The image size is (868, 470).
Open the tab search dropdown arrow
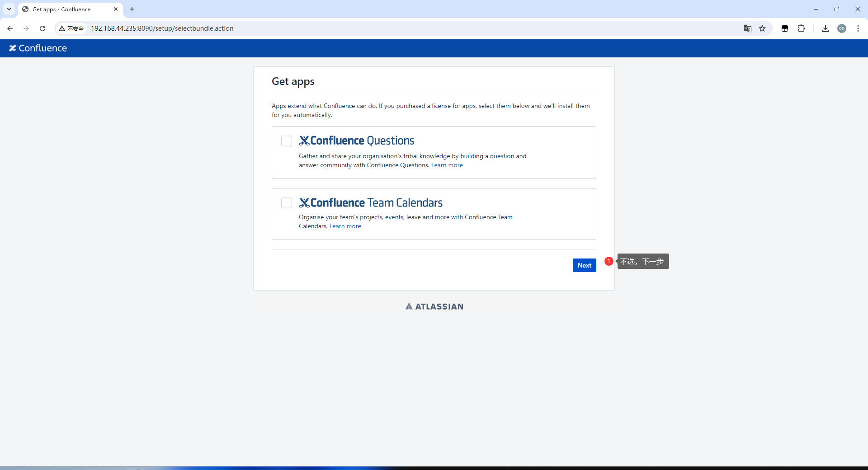click(9, 9)
